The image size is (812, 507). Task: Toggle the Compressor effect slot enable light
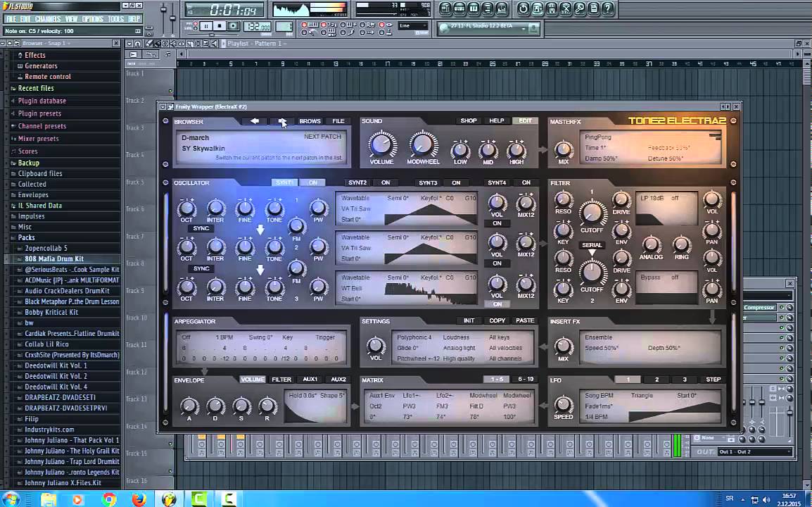tap(782, 308)
